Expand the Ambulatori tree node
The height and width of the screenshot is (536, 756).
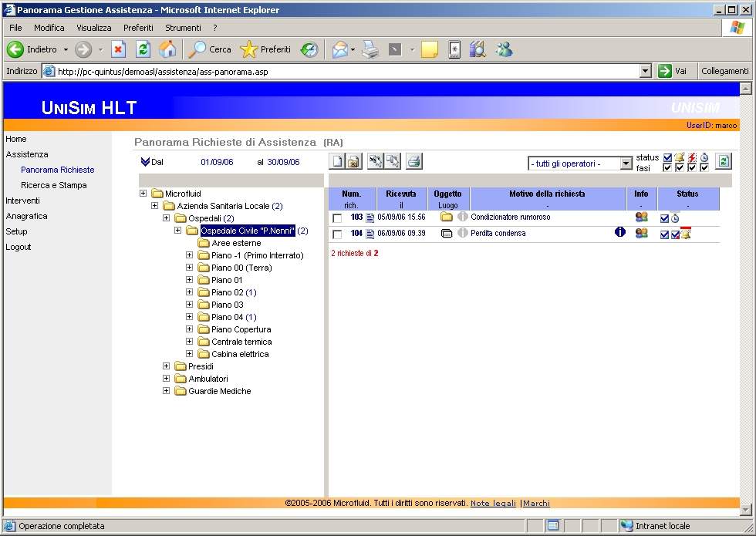tap(167, 379)
